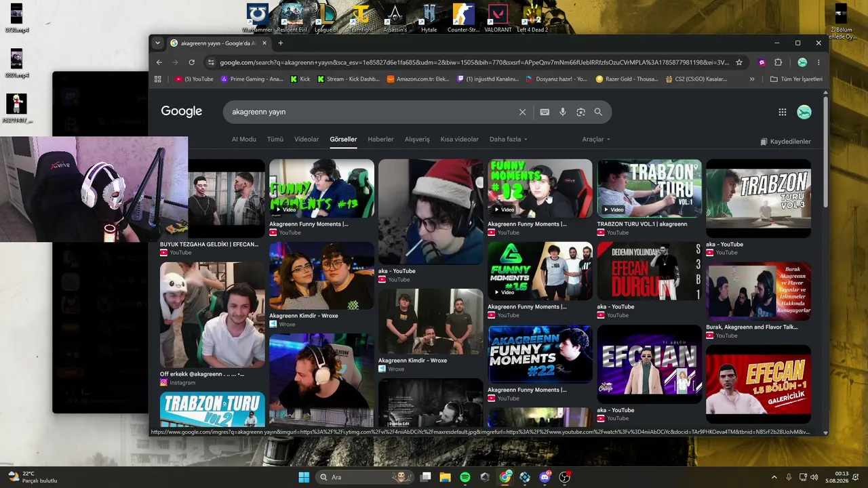868x488 pixels.
Task: Clear the Google search box text
Action: coord(522,112)
